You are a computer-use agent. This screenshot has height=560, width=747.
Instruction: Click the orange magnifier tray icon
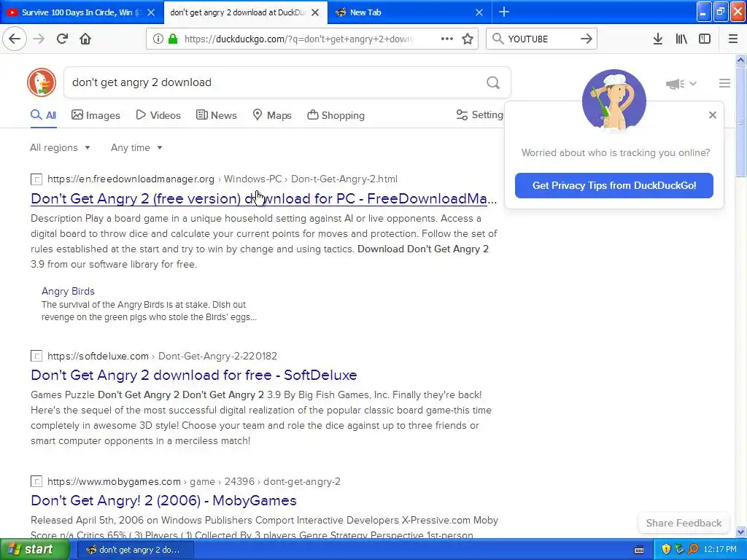pos(693,550)
